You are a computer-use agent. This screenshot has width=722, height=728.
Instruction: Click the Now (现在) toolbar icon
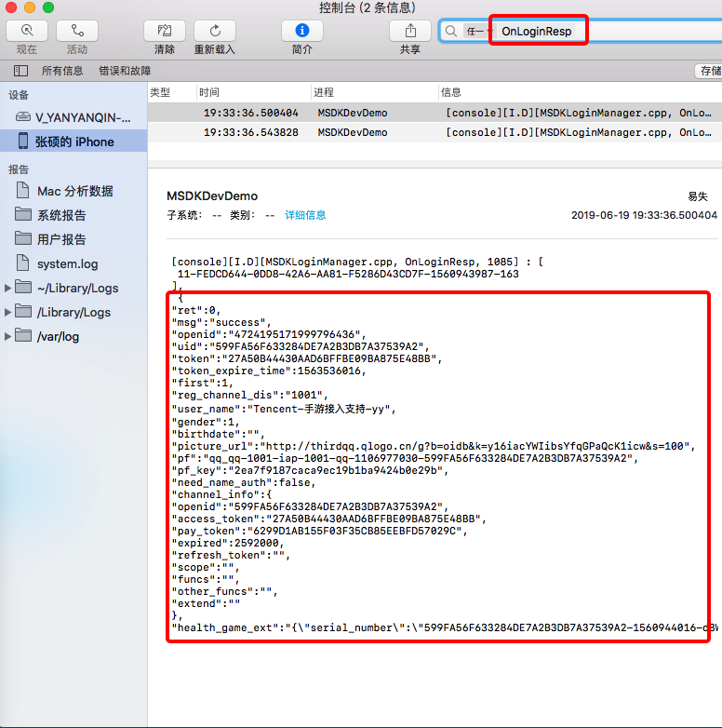pos(27,31)
